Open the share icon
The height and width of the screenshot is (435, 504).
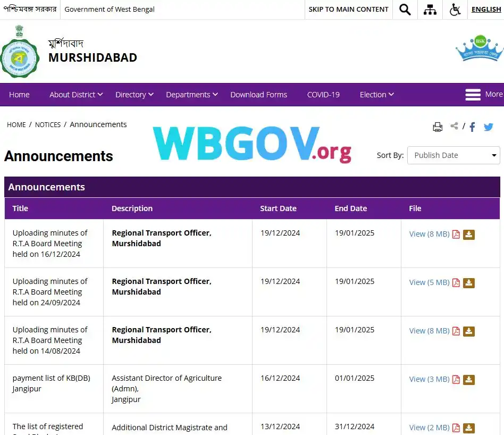pyautogui.click(x=455, y=126)
